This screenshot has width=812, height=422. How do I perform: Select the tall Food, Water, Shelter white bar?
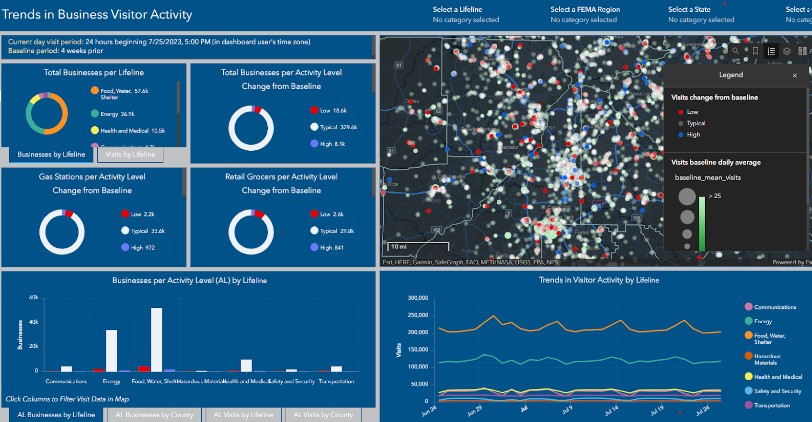click(x=156, y=340)
